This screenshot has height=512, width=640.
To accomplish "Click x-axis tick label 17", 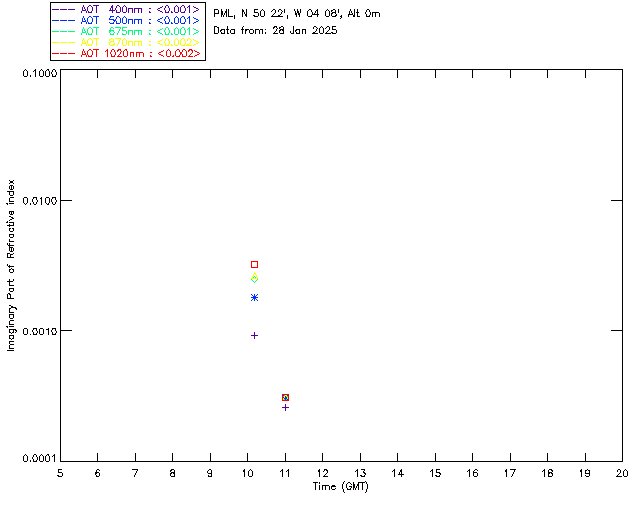I will click(510, 473).
